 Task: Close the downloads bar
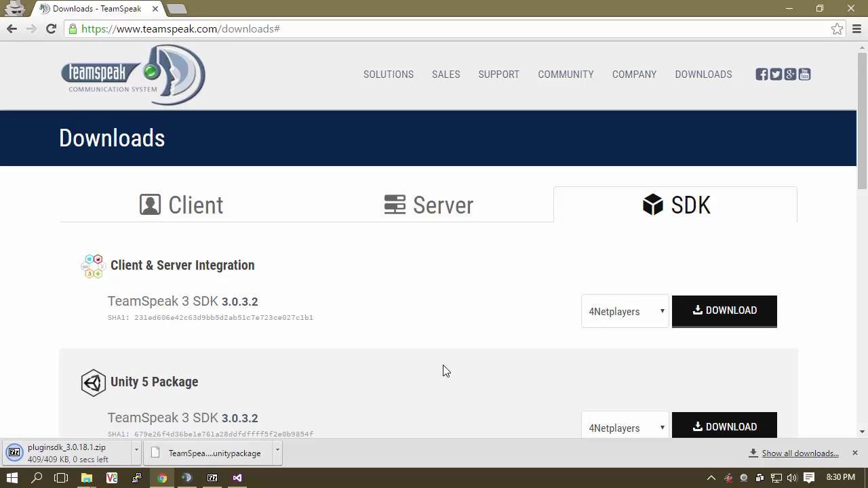854,453
